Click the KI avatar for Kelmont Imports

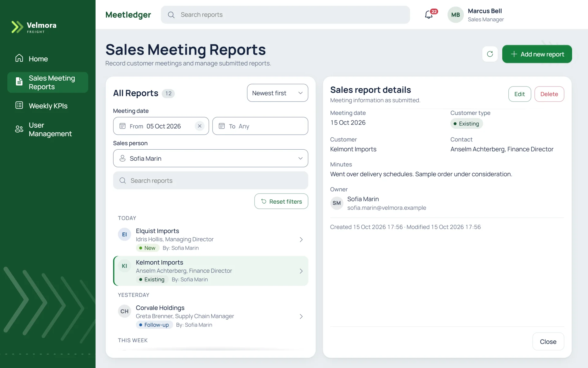[124, 266]
